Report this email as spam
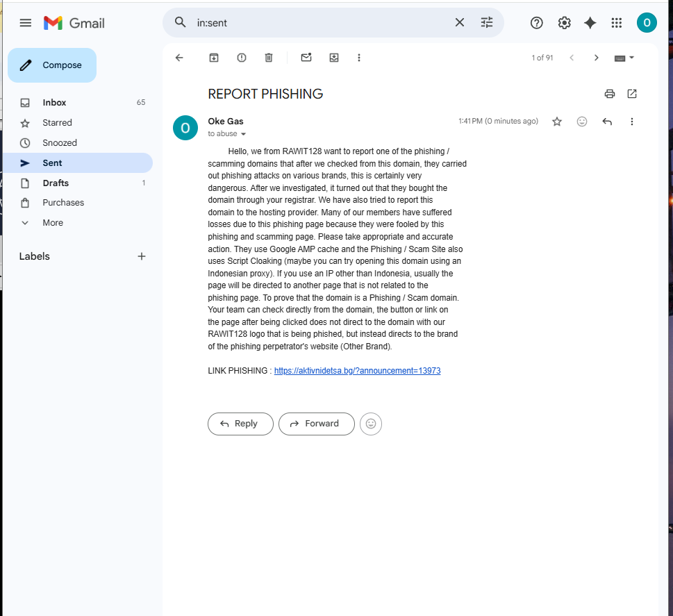673x616 pixels. coord(242,58)
